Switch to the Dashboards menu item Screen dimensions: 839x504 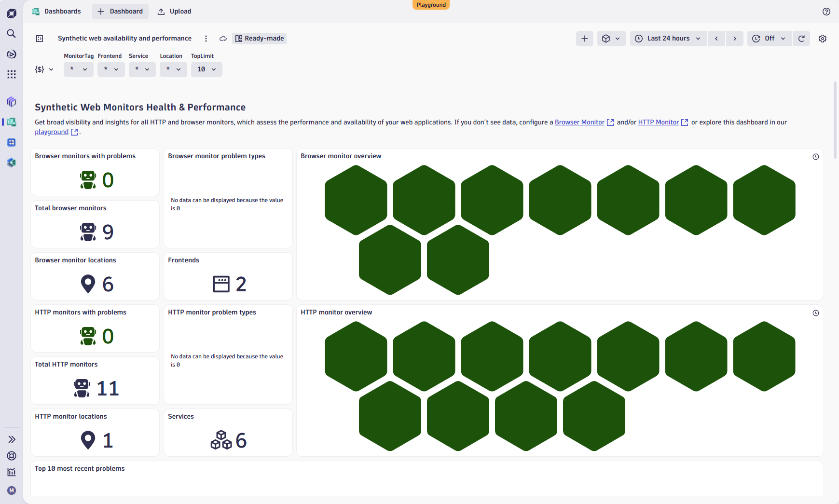(x=56, y=11)
